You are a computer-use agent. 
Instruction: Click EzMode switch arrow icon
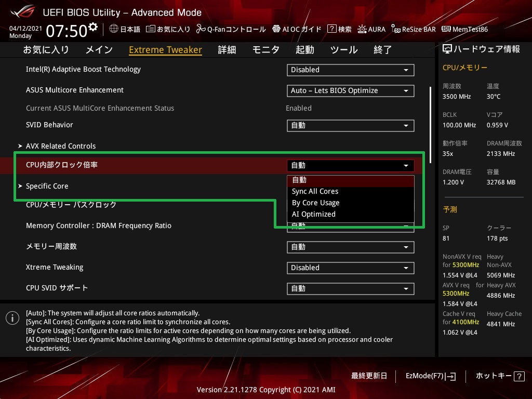point(451,376)
